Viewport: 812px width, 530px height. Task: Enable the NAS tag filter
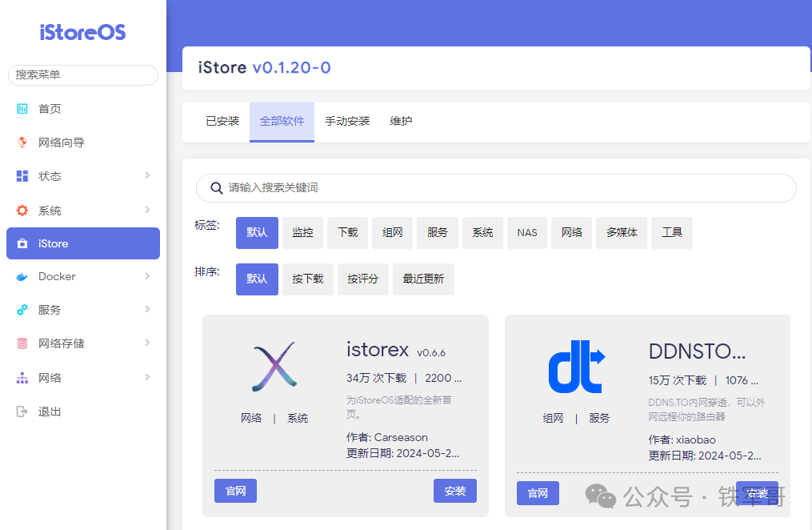526,232
